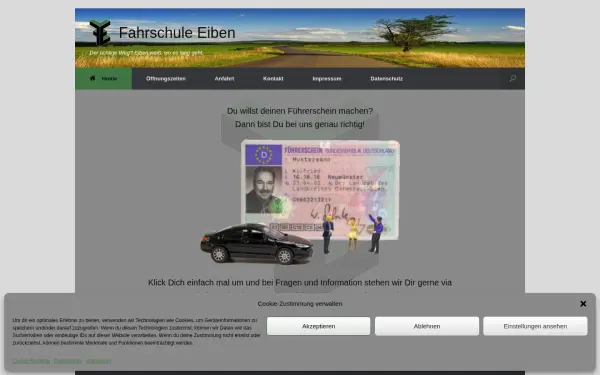Open Einstellungen ansehen cookie settings

535,326
